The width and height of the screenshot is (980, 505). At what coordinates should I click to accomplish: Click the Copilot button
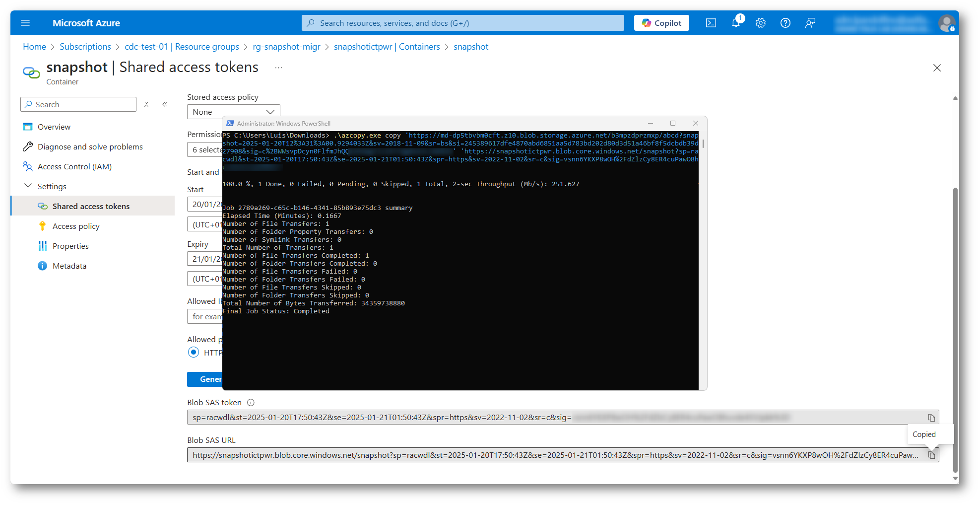tap(661, 23)
